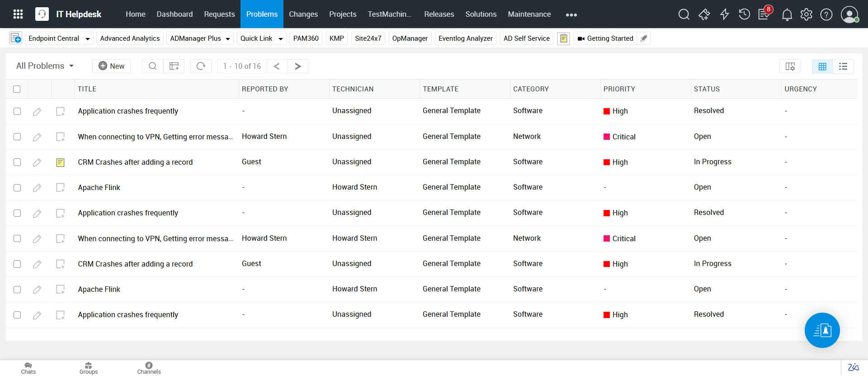Open admin settings gear icon
This screenshot has width=868, height=376.
(x=806, y=14)
